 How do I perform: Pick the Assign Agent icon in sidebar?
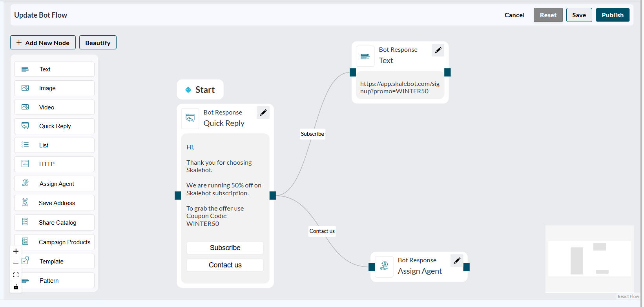click(x=25, y=183)
